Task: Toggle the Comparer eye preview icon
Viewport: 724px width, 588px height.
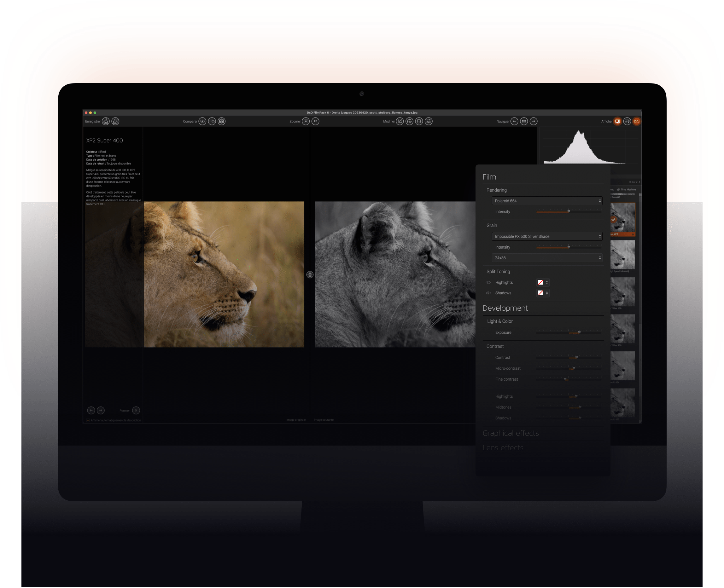Action: click(x=202, y=121)
